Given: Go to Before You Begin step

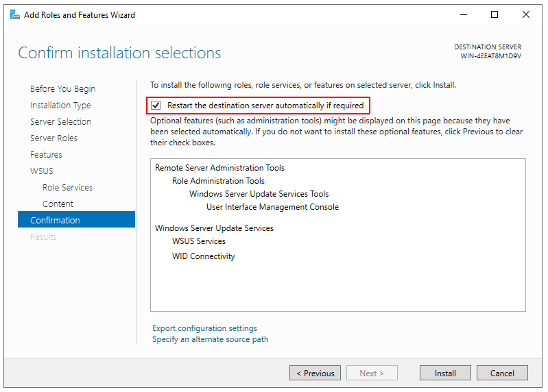Looking at the screenshot, I should 62,88.
